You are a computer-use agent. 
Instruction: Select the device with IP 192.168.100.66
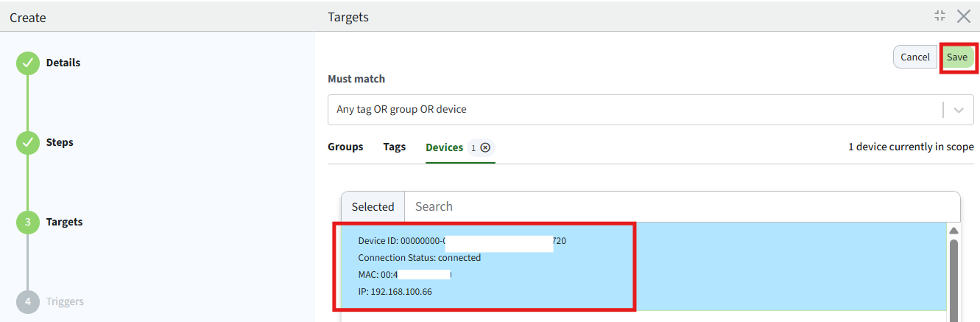click(484, 266)
